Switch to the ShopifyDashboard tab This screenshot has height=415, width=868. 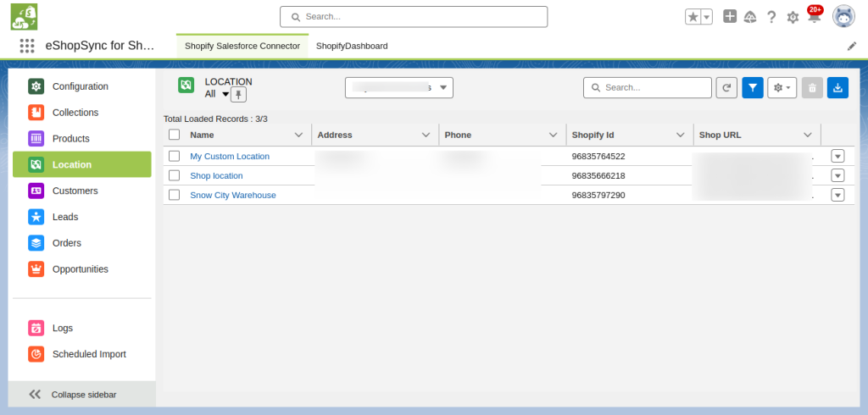(x=352, y=46)
